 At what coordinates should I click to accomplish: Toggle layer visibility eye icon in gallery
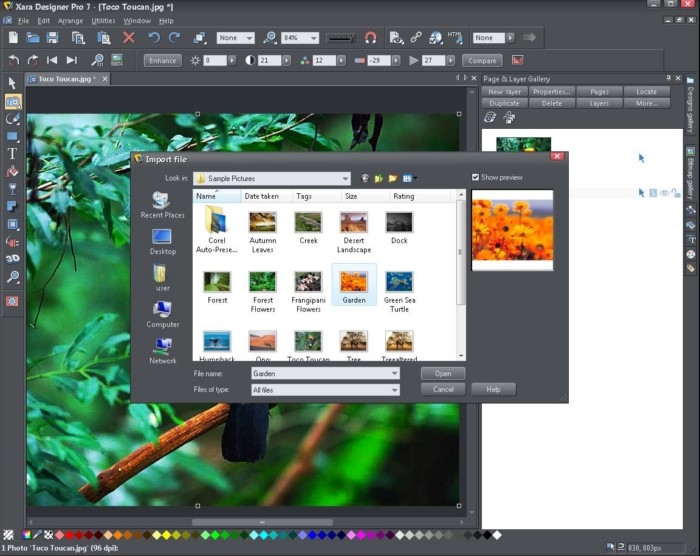(664, 193)
